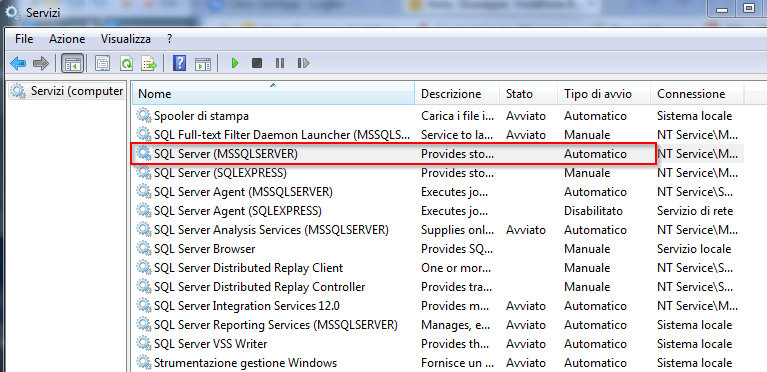Select SQL Server Distributed Replay Controller
Viewport: 767px width, 372px height.
tap(438, 286)
